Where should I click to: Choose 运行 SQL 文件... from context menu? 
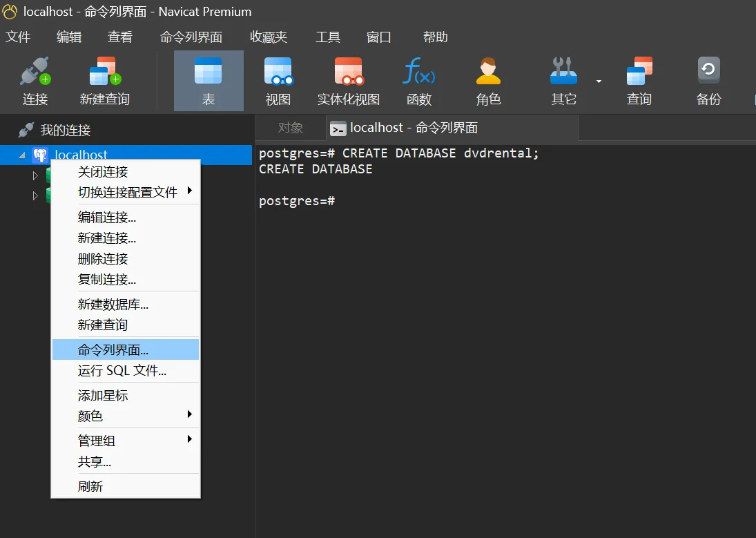pyautogui.click(x=122, y=371)
